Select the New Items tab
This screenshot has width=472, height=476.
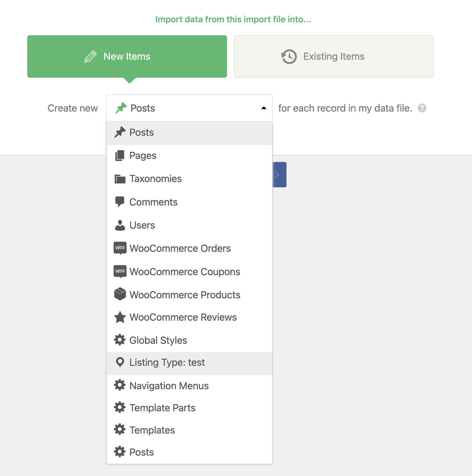127,56
